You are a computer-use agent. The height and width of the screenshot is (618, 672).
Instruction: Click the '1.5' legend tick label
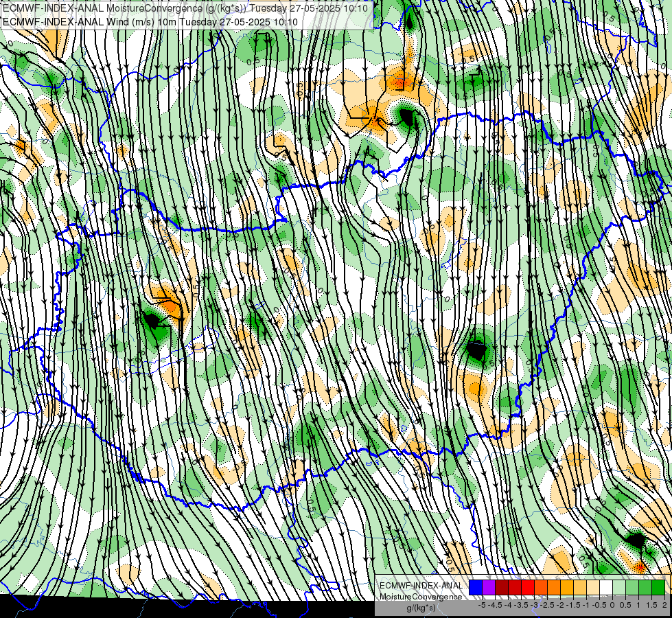coord(652,605)
